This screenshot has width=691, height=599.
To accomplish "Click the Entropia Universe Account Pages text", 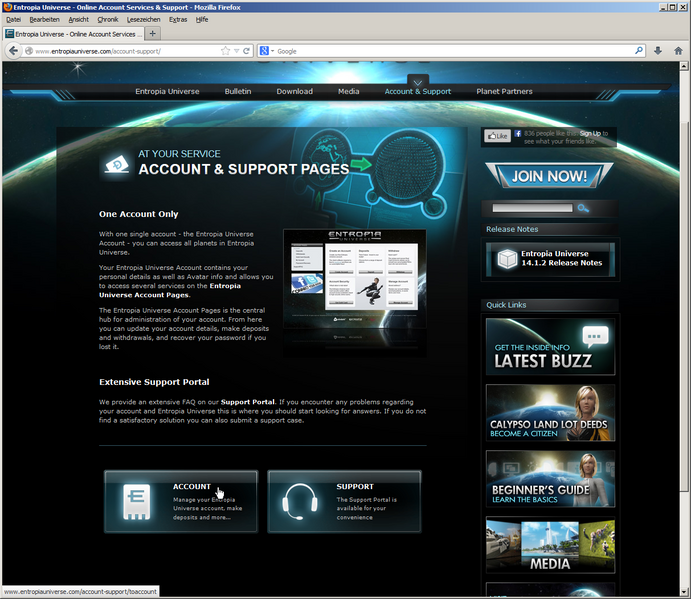I will coord(170,290).
